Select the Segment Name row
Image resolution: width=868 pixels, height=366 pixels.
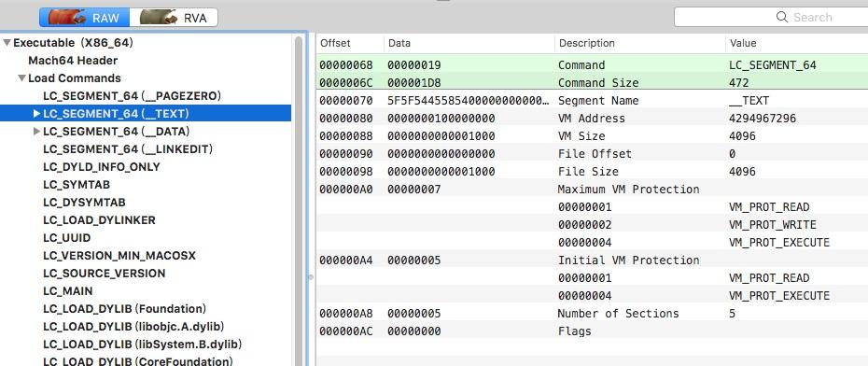tap(592, 100)
